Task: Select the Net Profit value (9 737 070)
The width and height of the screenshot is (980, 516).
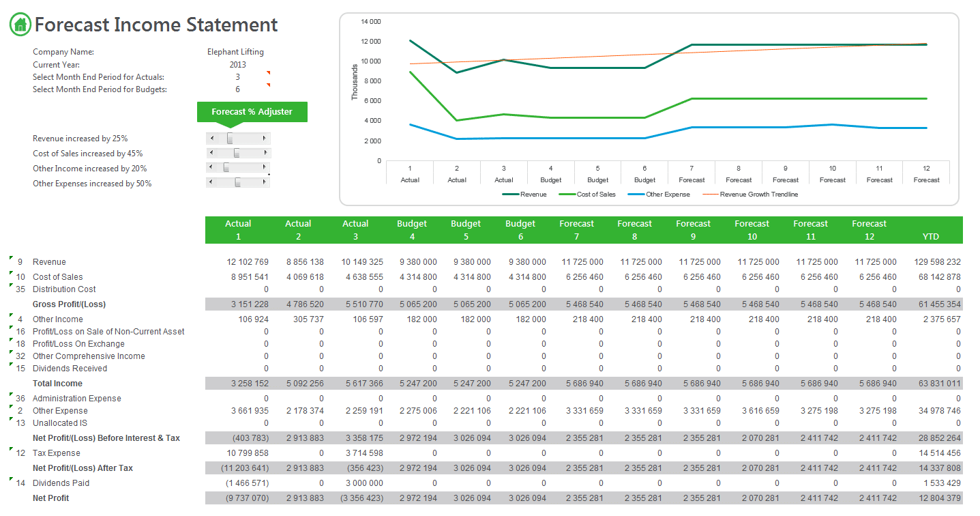Action: 247,498
